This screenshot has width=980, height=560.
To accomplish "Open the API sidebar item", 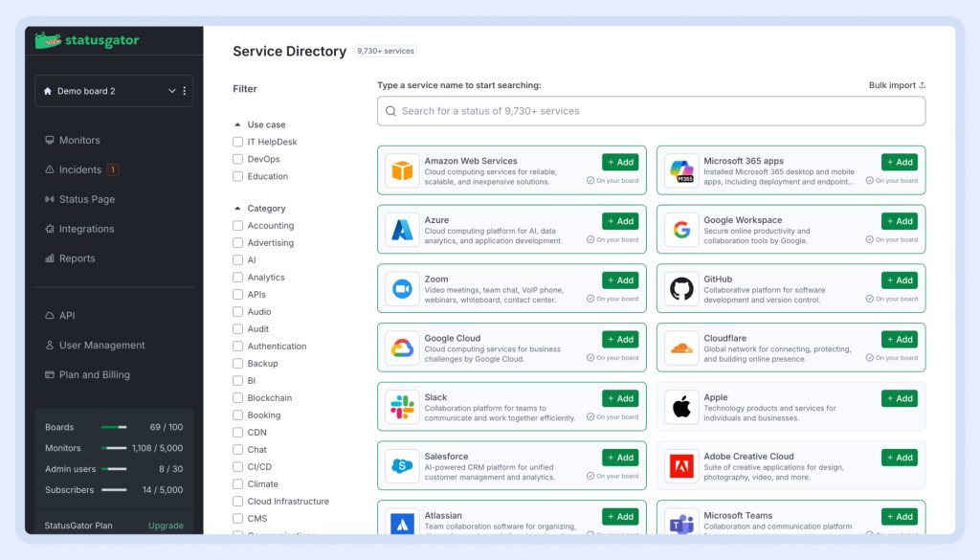I will [x=67, y=316].
